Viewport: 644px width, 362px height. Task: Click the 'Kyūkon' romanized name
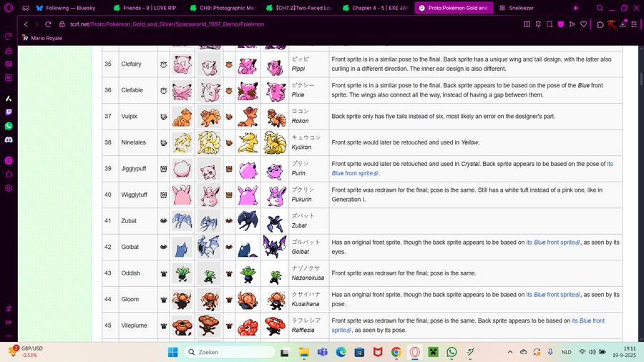[301, 147]
